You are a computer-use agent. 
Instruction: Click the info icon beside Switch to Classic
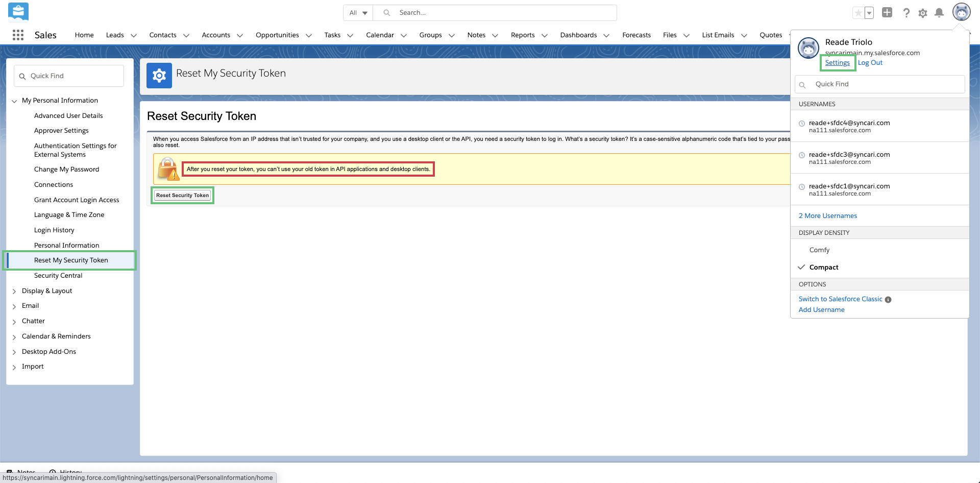click(888, 300)
